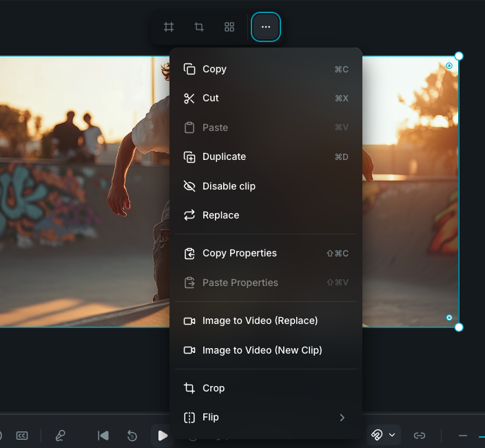Zoom out the timeline with minus
The height and width of the screenshot is (448, 485).
[x=463, y=436]
